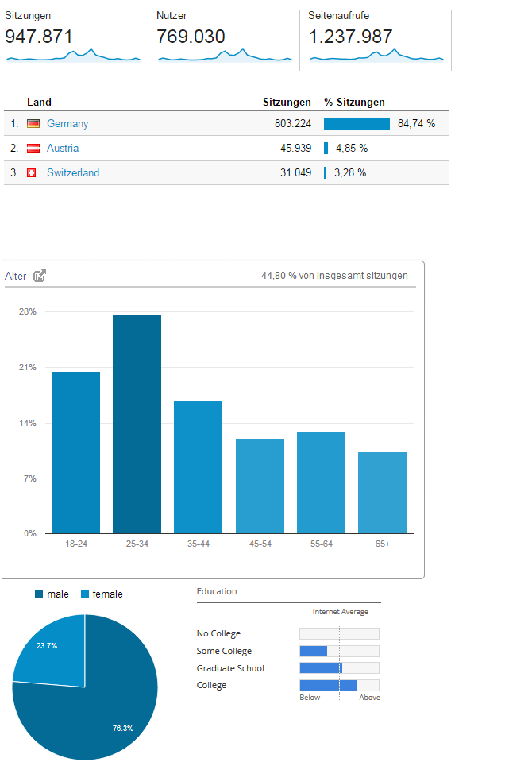Open the Switzerland country link

(73, 173)
